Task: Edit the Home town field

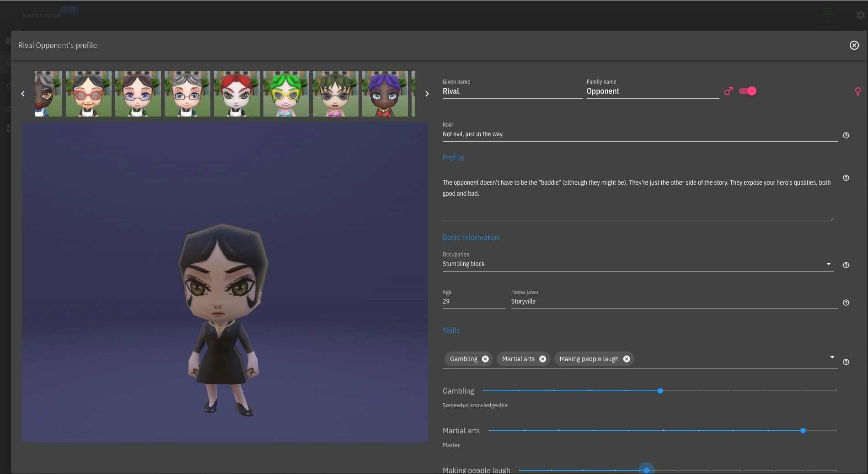Action: (674, 301)
